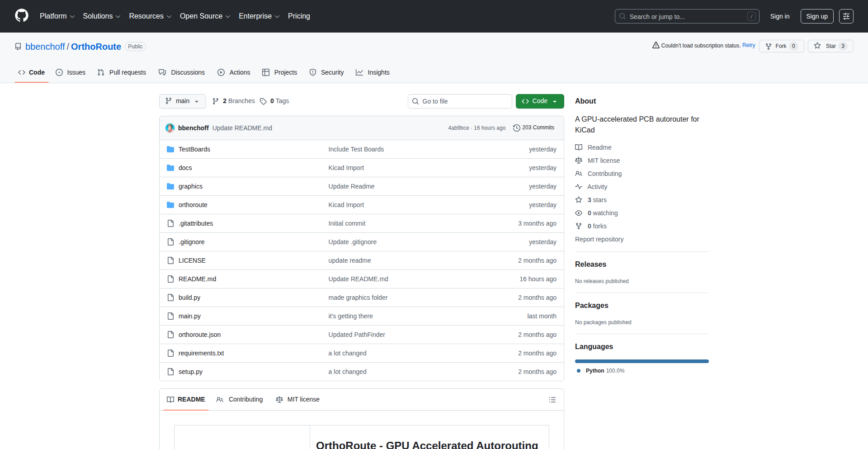
Task: Expand the Platform navigation menu
Action: click(57, 16)
